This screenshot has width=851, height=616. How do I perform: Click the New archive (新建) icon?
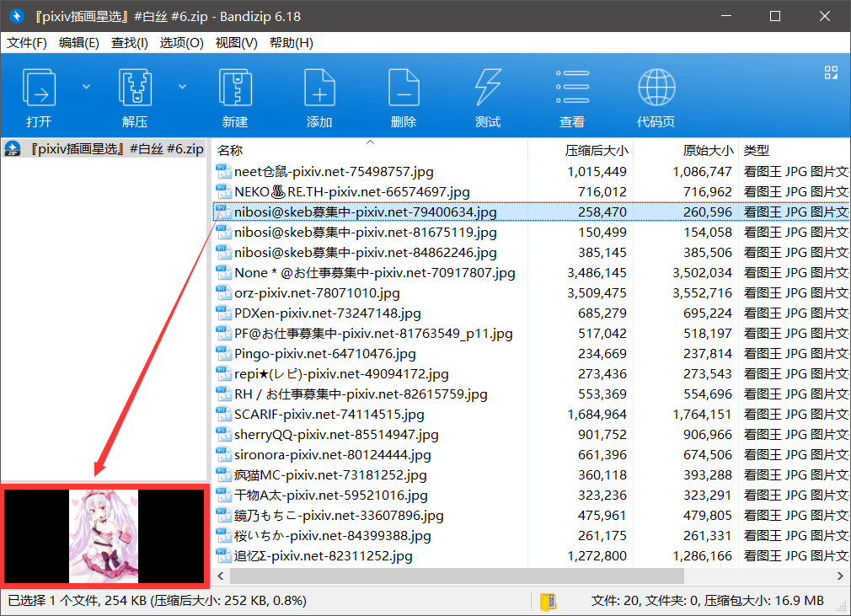(235, 88)
